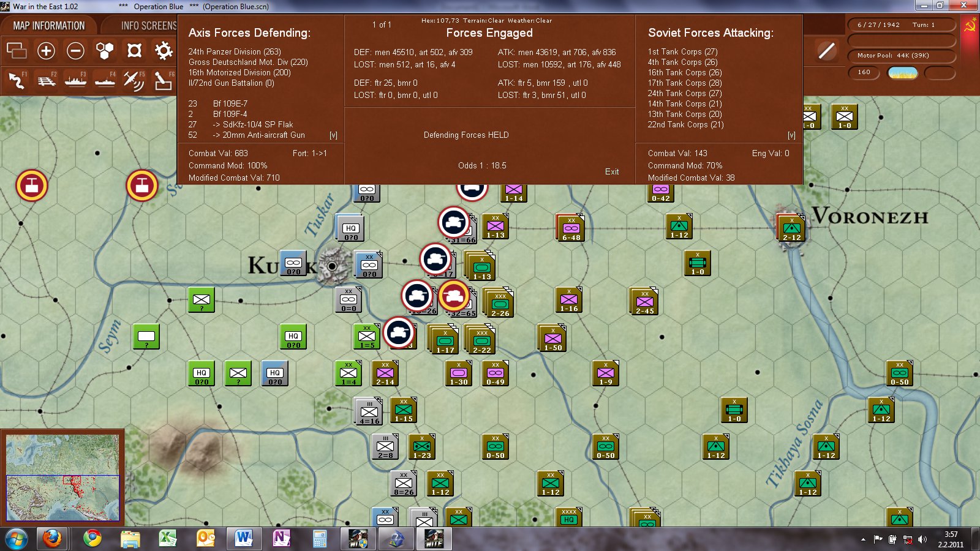Click the Kursk city hex

(x=332, y=266)
